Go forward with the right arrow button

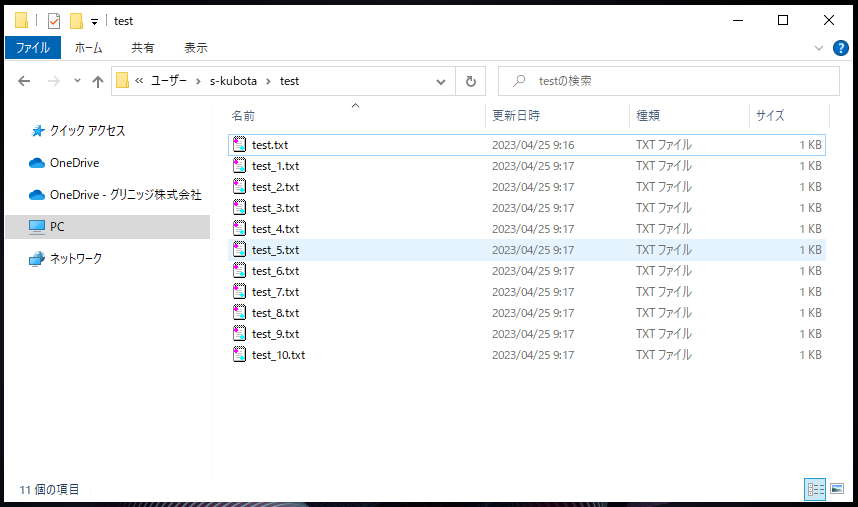pos(54,81)
